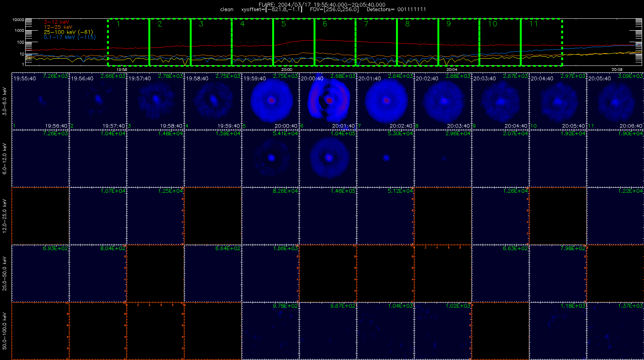
Task: Click the '50.0-100.0 keV' row label
Action: click(x=5, y=331)
